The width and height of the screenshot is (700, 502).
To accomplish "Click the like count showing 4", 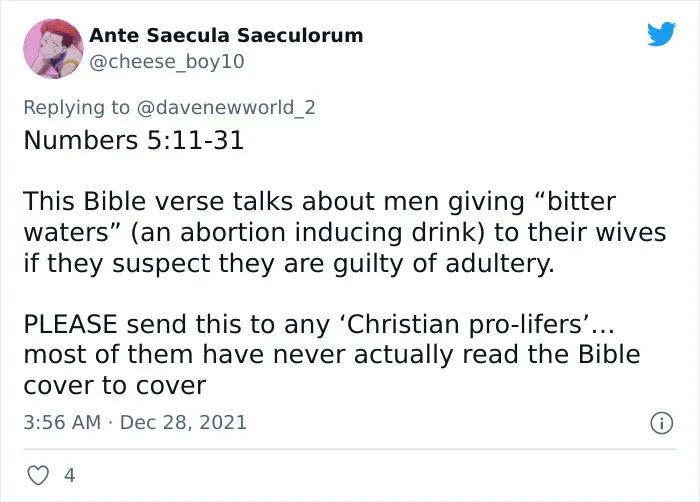I will click(x=70, y=475).
